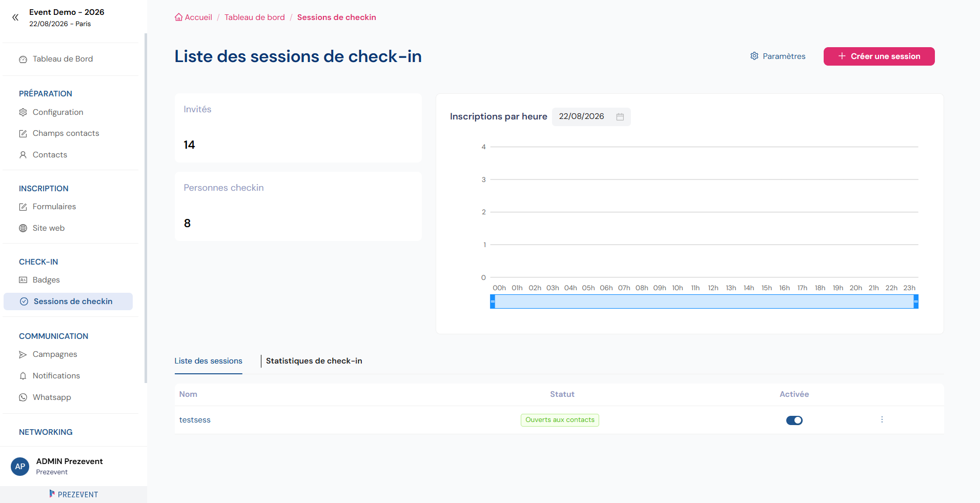Click the Configuration gear icon in sidebar
This screenshot has height=503, width=980.
click(23, 112)
